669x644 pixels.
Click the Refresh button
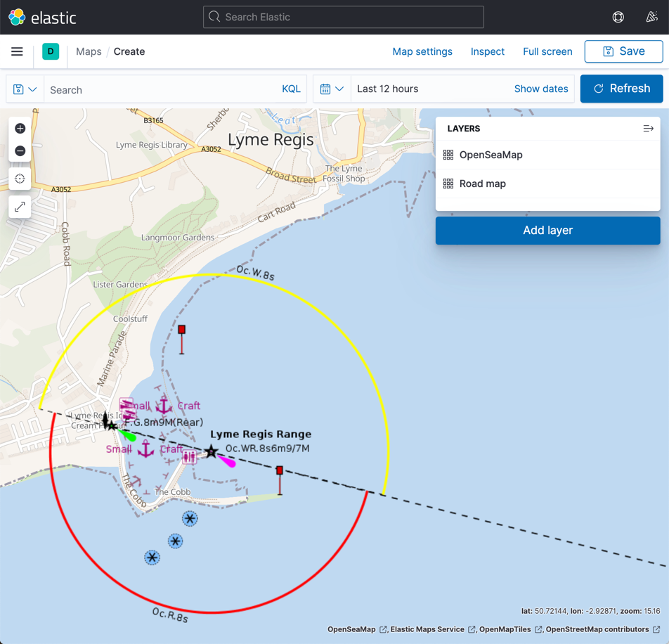tap(621, 89)
